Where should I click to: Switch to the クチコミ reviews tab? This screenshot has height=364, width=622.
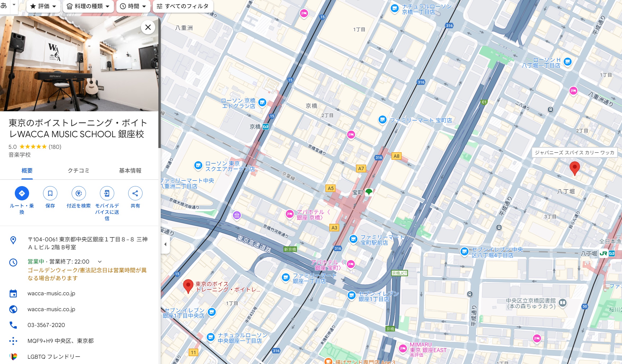[79, 171]
